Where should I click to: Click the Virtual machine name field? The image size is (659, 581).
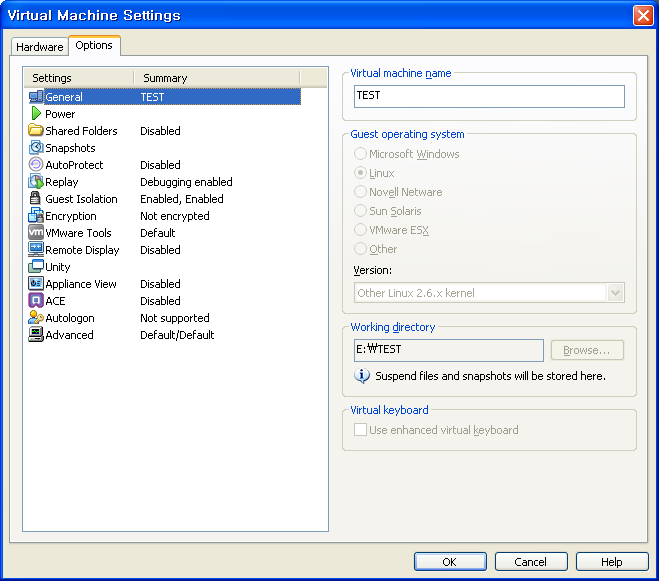489,96
